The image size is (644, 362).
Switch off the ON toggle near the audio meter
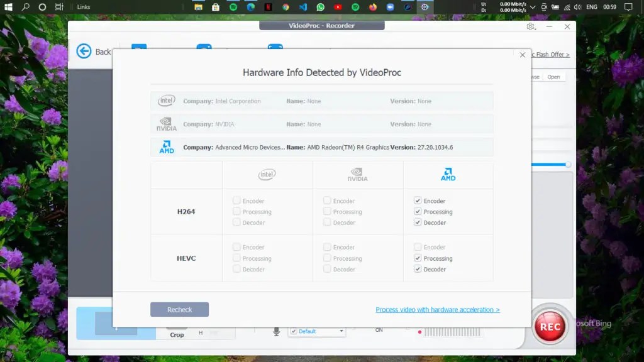(x=378, y=330)
